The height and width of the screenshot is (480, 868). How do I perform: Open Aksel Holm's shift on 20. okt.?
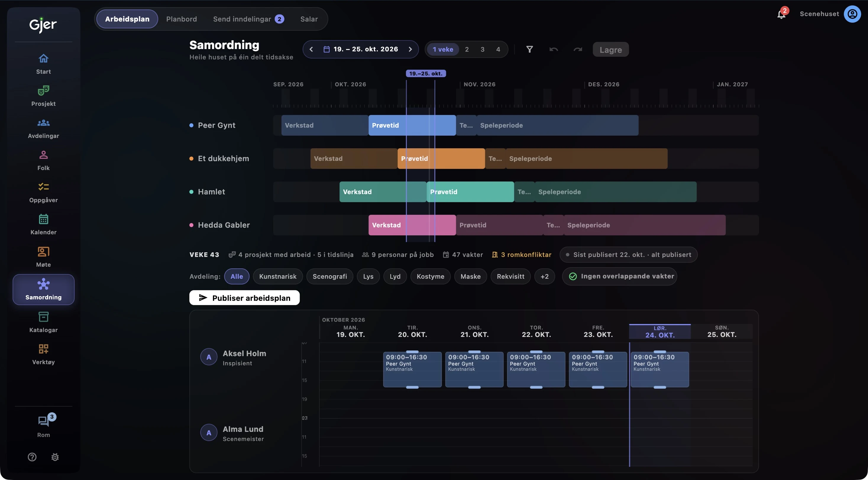pyautogui.click(x=412, y=369)
